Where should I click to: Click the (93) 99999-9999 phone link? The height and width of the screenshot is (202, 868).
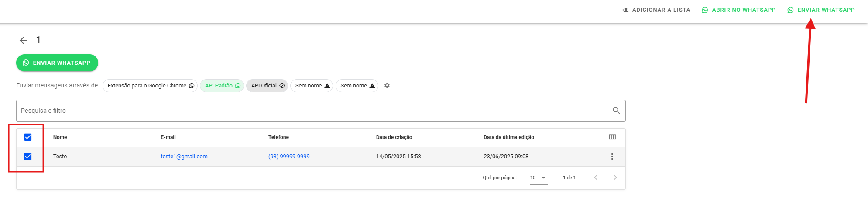[289, 157]
